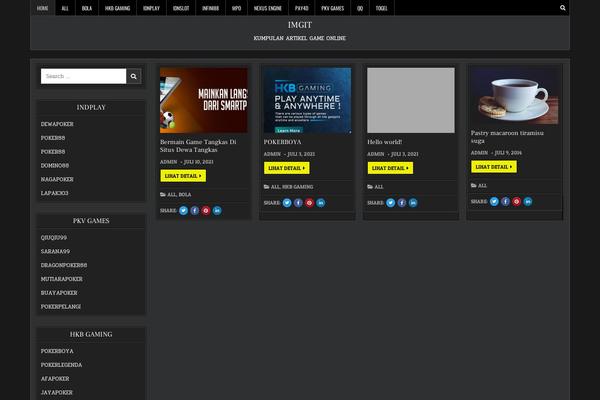Focus the sidebar Search text field
This screenshot has height=400, width=600.
(x=83, y=76)
